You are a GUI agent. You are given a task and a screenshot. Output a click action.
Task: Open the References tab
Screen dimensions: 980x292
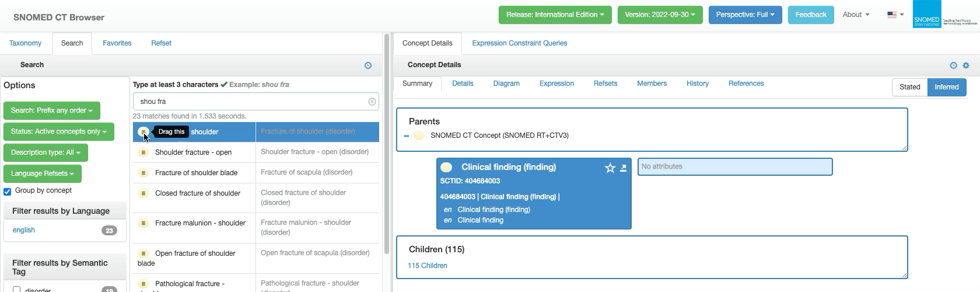pyautogui.click(x=746, y=84)
